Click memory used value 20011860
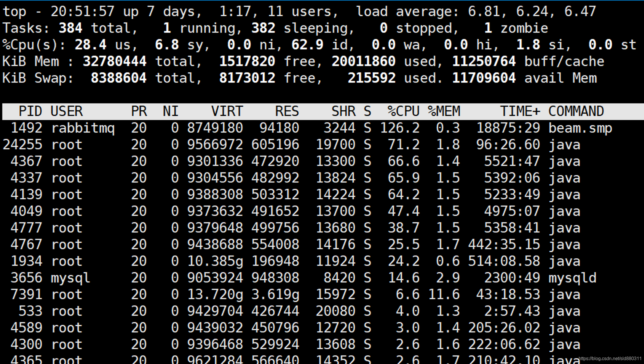644x364 pixels. click(364, 61)
